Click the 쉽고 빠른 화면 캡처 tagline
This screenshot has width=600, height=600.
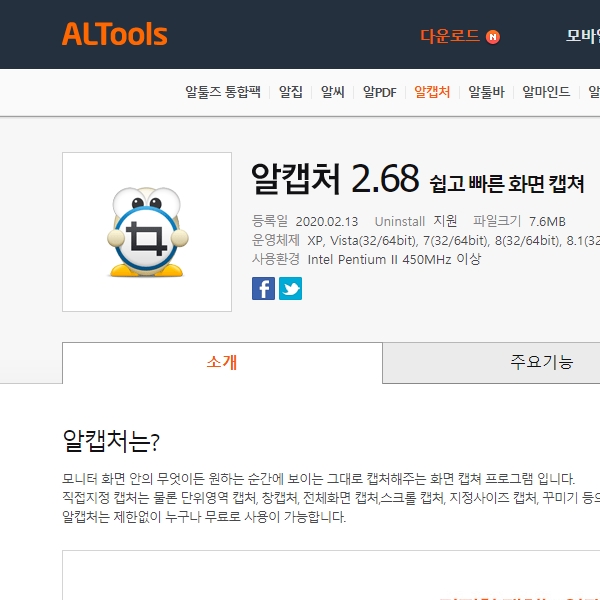pyautogui.click(x=507, y=183)
